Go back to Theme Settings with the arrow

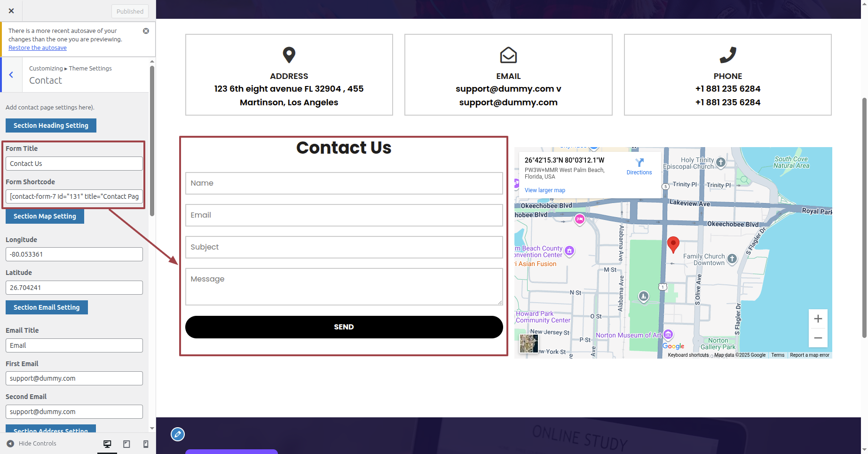[11, 75]
